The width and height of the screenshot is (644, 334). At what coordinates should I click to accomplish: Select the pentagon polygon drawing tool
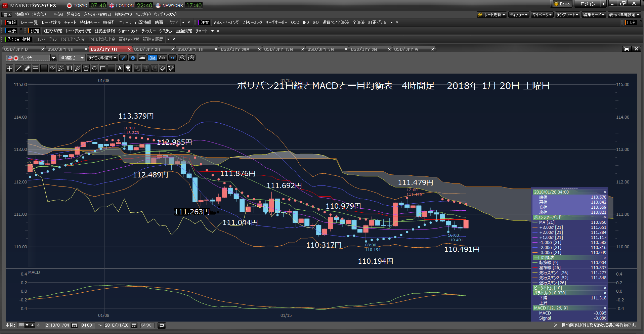pos(86,69)
